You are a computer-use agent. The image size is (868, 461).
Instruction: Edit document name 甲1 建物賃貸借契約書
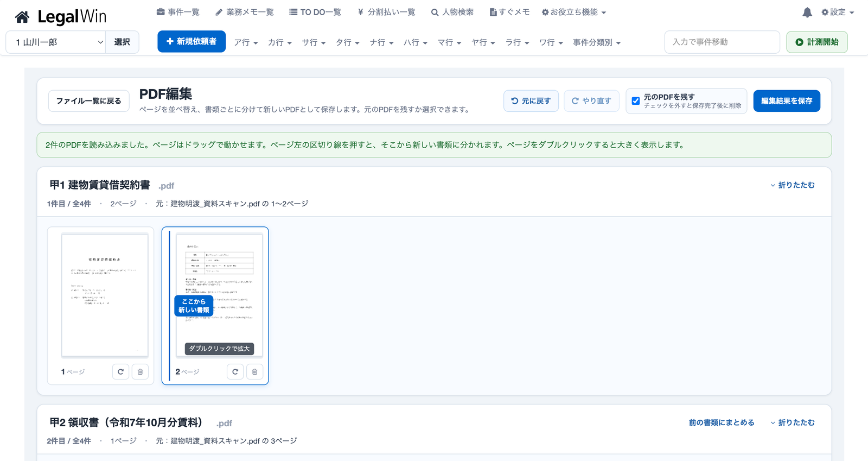100,185
